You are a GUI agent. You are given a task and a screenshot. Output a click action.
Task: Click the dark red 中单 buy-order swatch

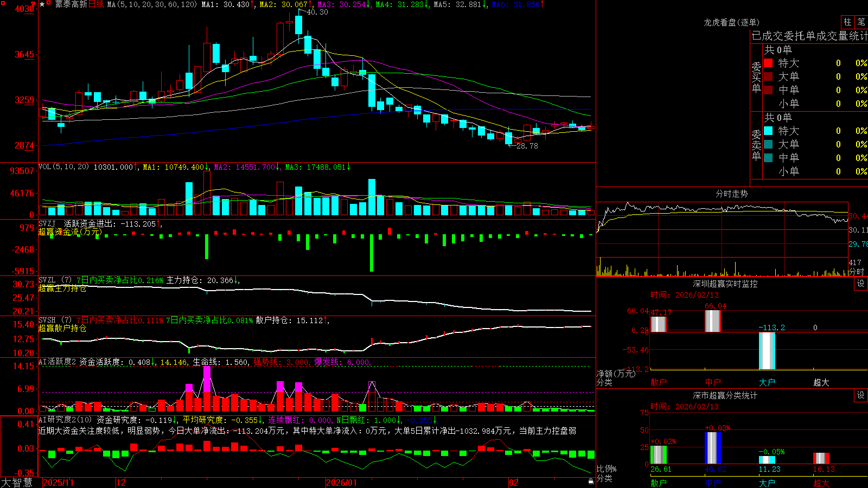coord(768,90)
